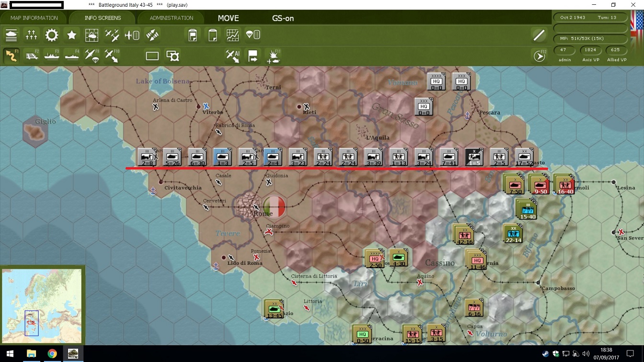Select the black Axis counter 1=5
The height and width of the screenshot is (362, 644).
[474, 157]
